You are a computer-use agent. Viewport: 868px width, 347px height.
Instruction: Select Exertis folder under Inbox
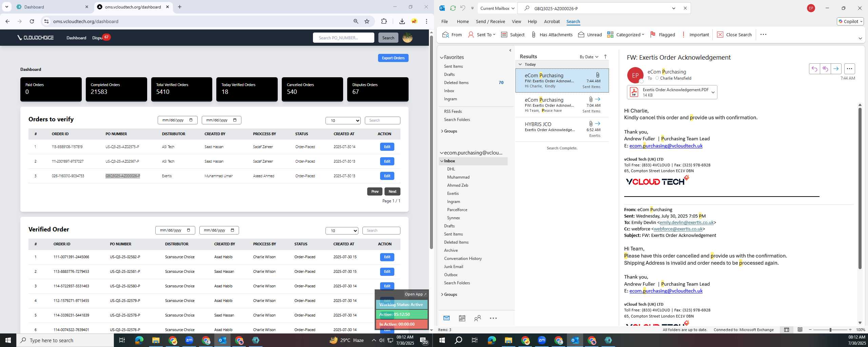[453, 193]
